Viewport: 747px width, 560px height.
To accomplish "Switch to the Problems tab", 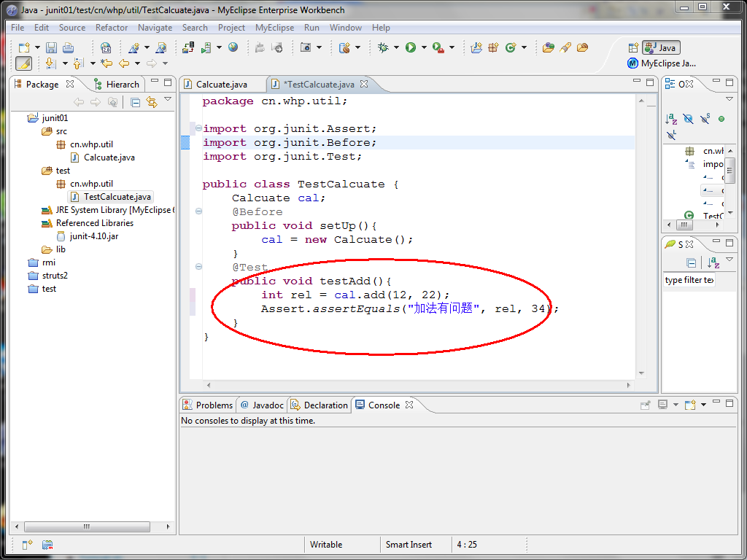I will pos(208,405).
